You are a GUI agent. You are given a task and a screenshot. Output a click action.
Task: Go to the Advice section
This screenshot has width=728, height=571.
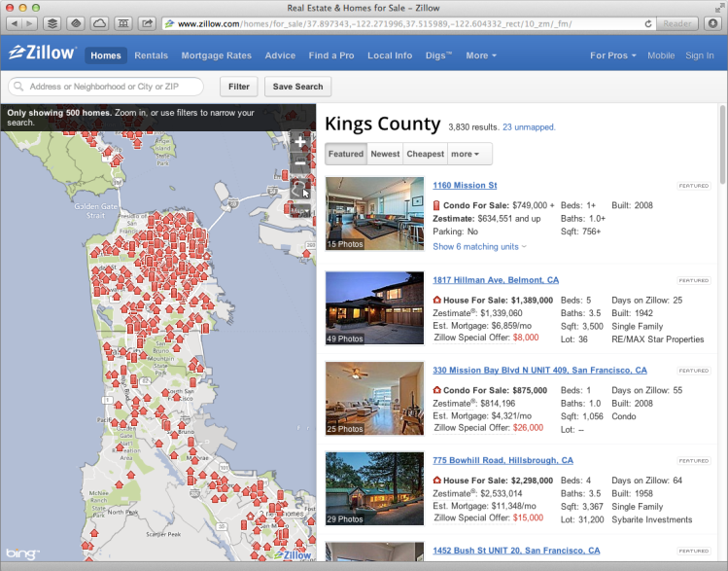point(280,55)
